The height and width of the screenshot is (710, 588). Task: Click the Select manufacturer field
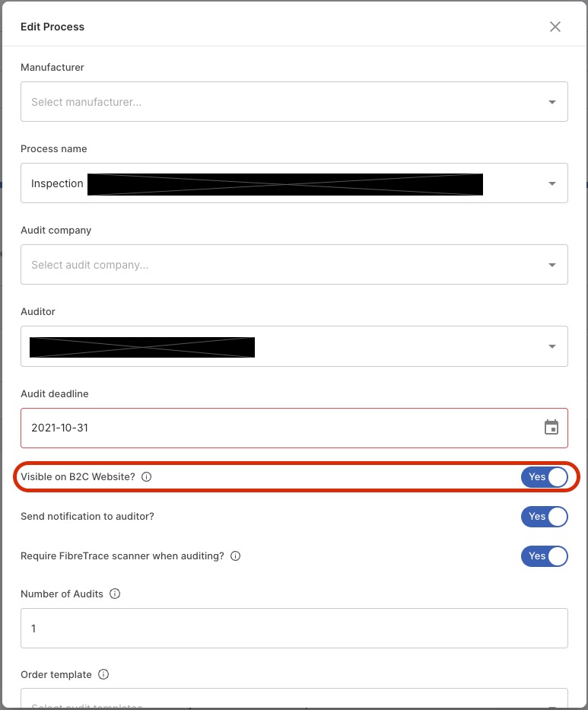294,102
